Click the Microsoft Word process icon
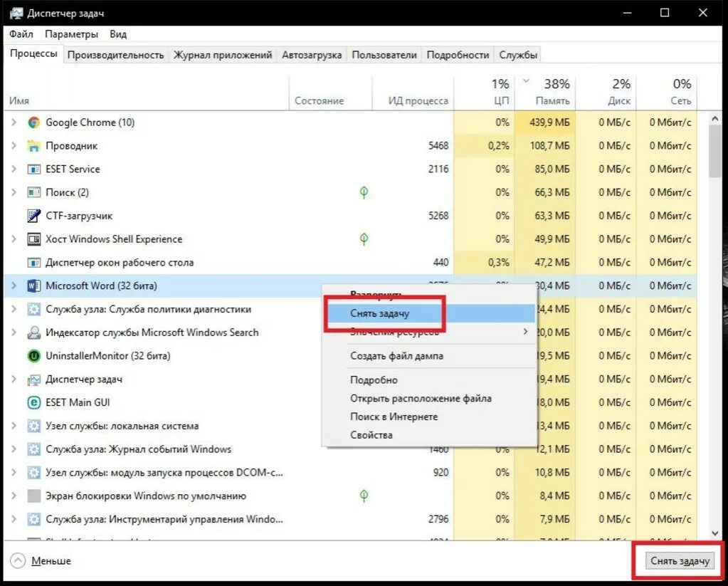 point(33,286)
